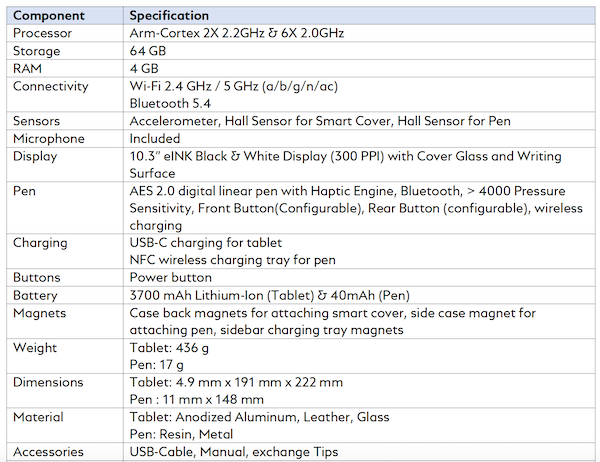Click the 'Surface' line in Display row
600x462 pixels.
(152, 173)
